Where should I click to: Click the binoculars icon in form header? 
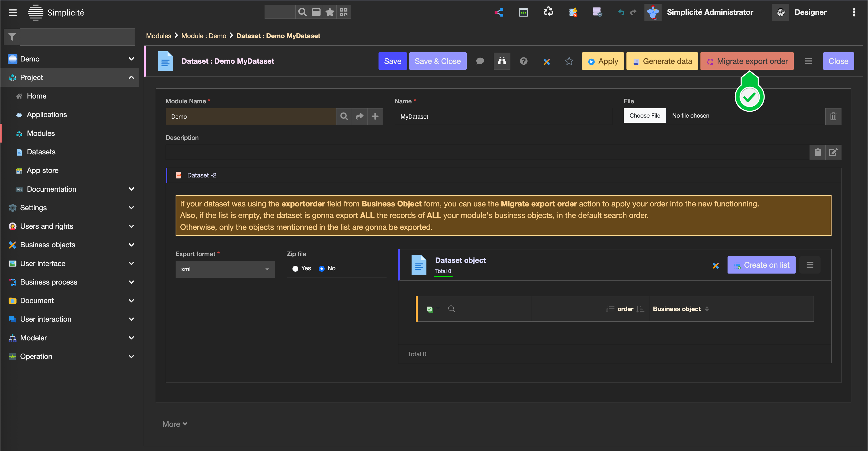click(x=502, y=61)
